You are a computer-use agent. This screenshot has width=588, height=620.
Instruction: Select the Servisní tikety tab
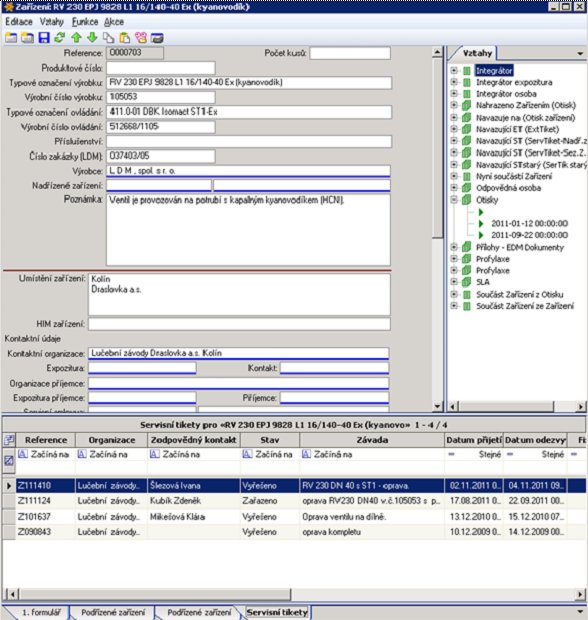(x=277, y=612)
